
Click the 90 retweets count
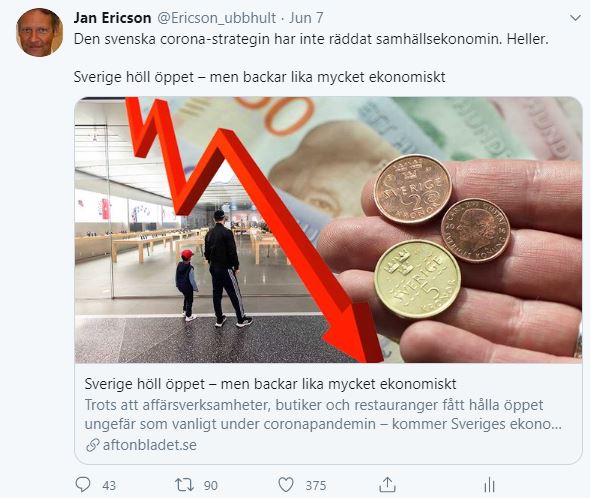tap(211, 486)
